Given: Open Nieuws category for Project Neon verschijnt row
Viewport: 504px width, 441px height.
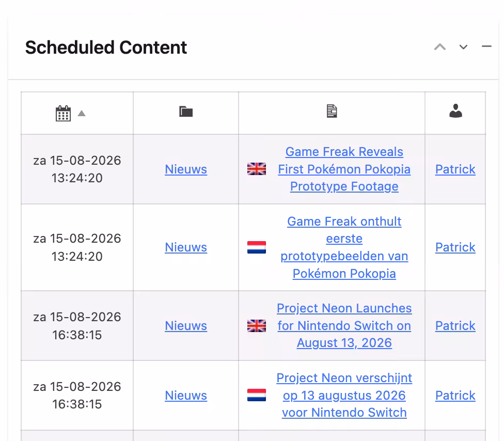Looking at the screenshot, I should (x=186, y=396).
